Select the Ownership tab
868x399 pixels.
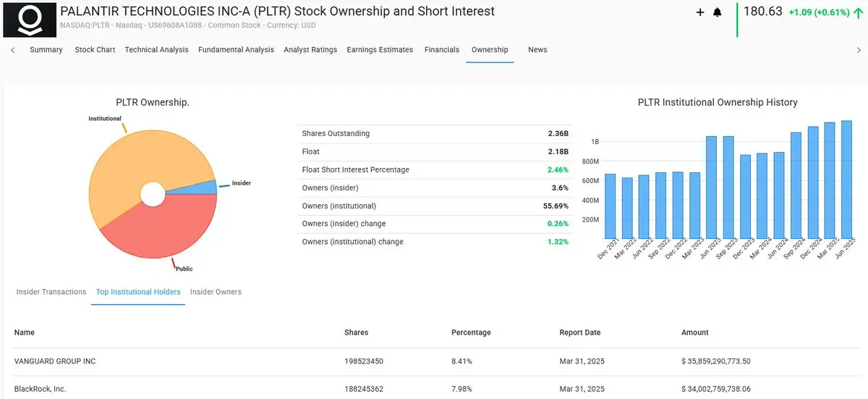coord(490,50)
